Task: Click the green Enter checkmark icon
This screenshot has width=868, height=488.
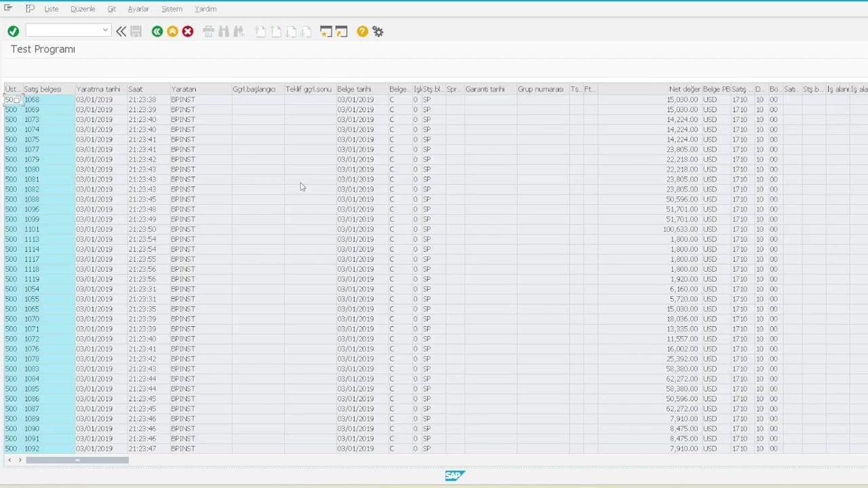Action: (x=13, y=31)
